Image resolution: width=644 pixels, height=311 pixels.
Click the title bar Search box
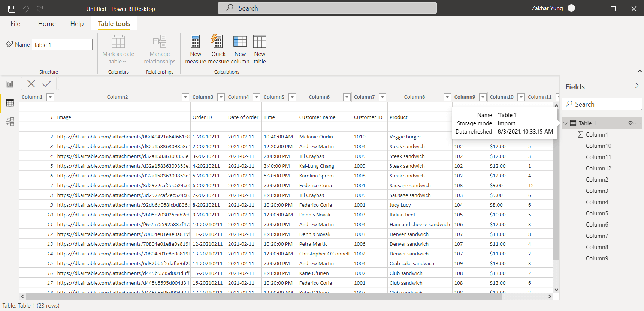(327, 8)
